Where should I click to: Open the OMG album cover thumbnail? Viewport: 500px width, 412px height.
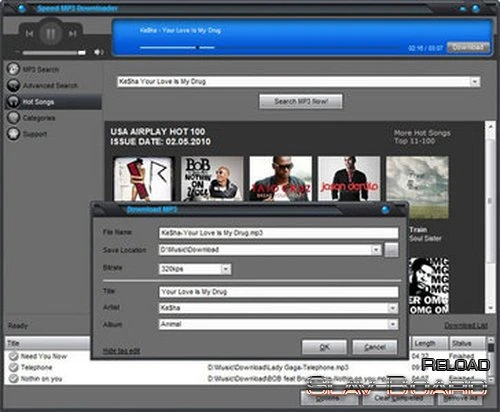[x=429, y=285]
